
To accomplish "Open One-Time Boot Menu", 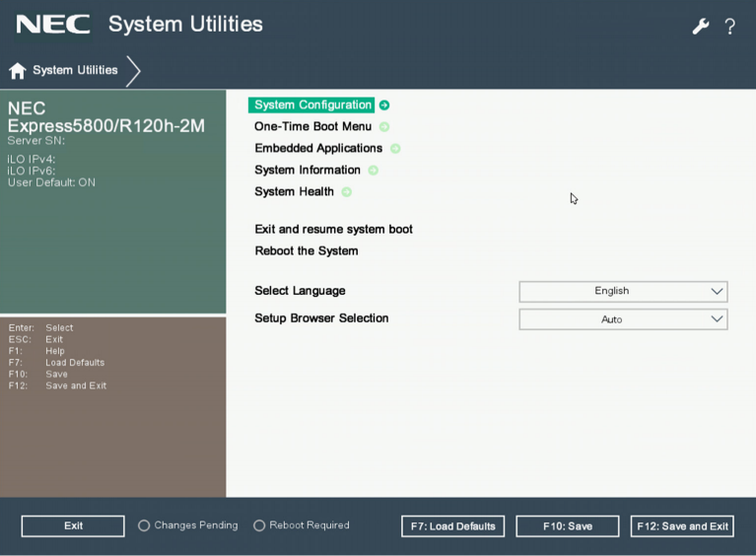I will 312,126.
